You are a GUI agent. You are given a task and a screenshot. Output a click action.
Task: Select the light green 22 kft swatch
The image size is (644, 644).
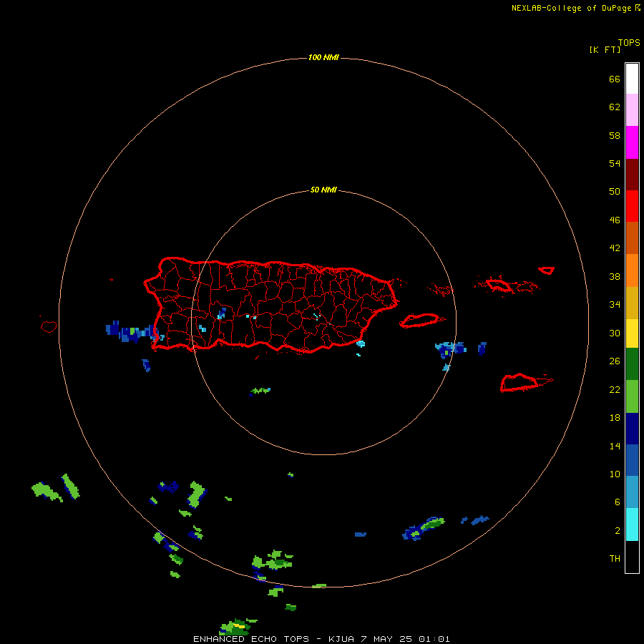click(632, 396)
